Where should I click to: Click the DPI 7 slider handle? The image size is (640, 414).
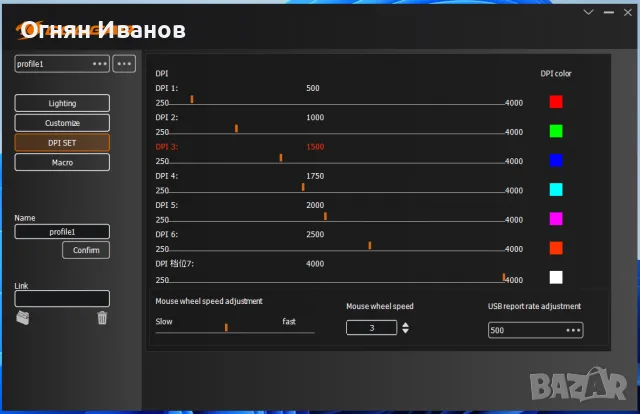coord(504,277)
